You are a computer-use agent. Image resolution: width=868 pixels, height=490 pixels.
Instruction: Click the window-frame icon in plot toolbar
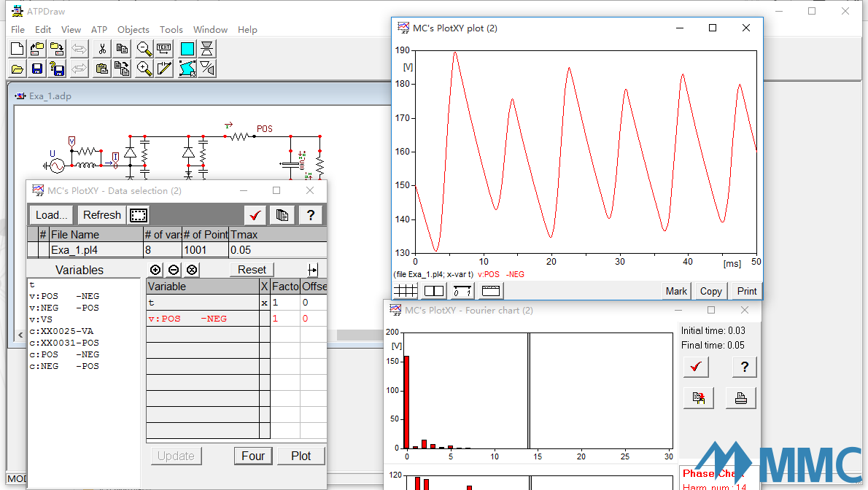tap(491, 291)
